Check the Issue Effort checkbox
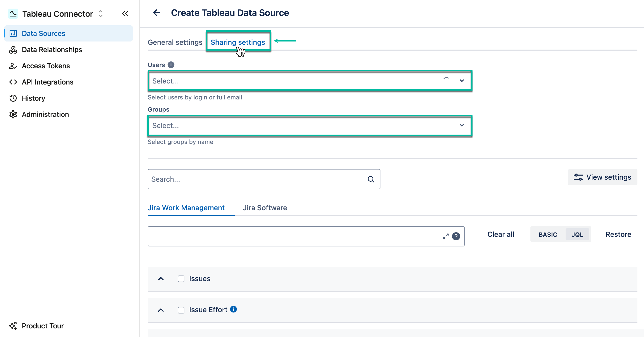This screenshot has height=337, width=644. (x=181, y=310)
